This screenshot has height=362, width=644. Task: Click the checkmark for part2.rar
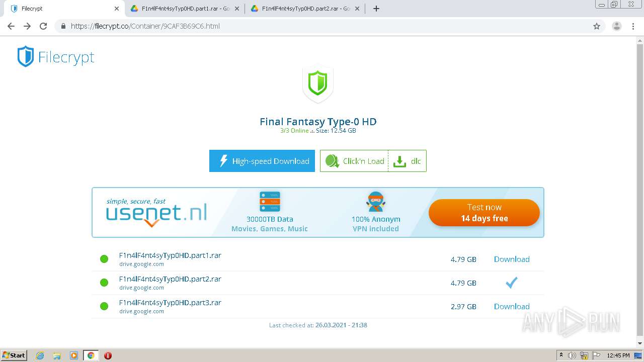(512, 283)
